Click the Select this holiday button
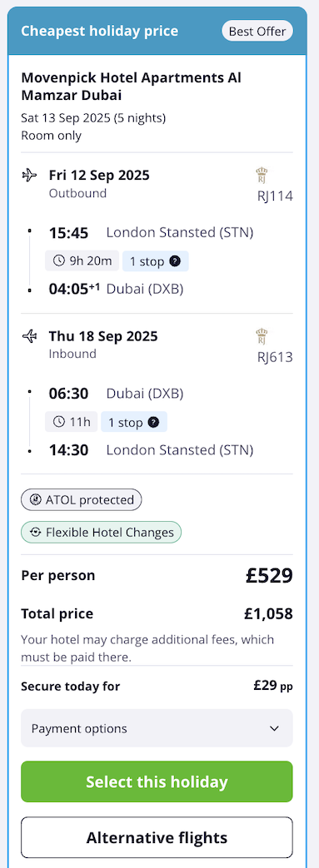Image resolution: width=319 pixels, height=868 pixels. click(157, 781)
